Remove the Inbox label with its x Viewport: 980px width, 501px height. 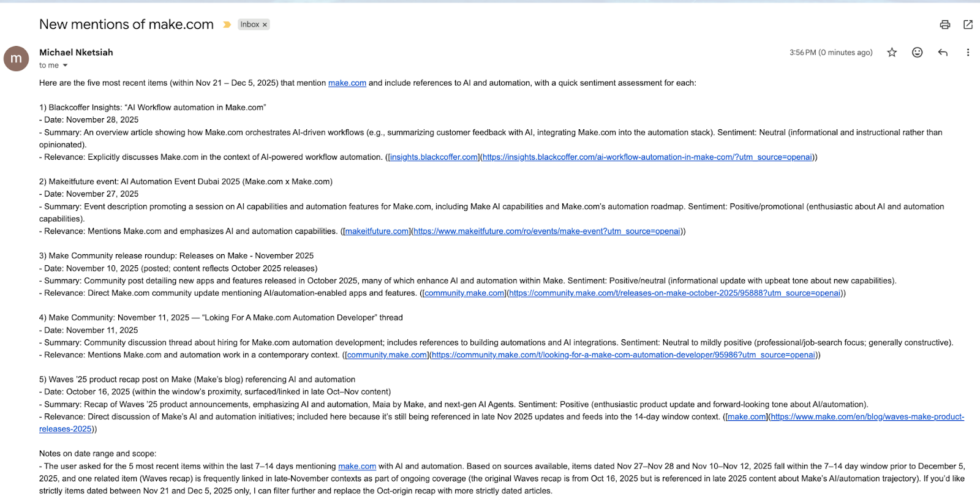265,24
